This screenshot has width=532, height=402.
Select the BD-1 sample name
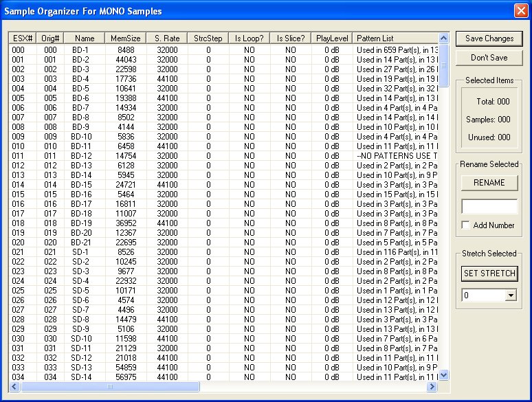[x=80, y=50]
